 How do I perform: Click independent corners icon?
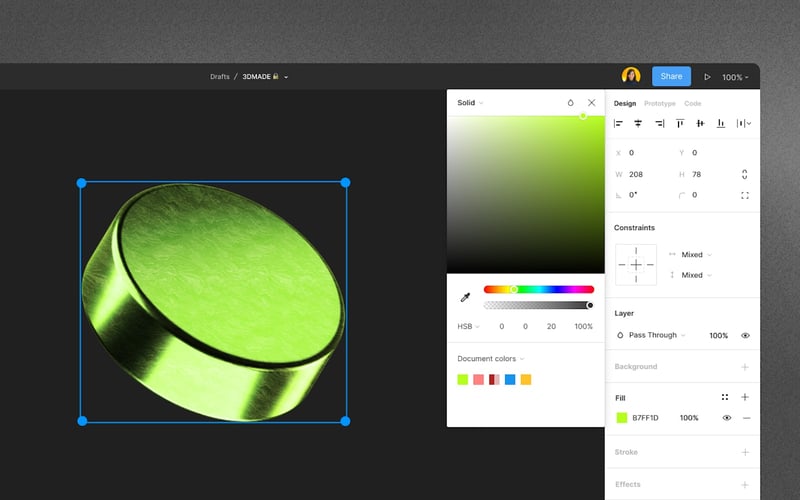745,195
